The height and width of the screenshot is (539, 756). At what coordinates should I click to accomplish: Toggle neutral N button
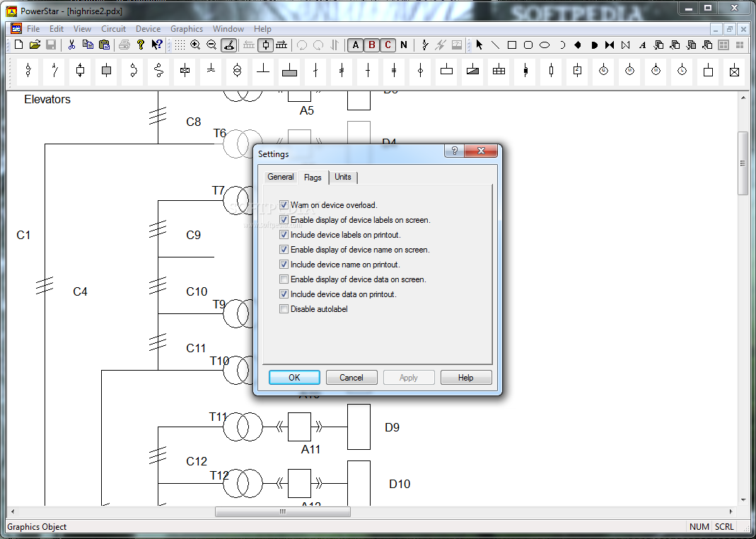click(404, 45)
